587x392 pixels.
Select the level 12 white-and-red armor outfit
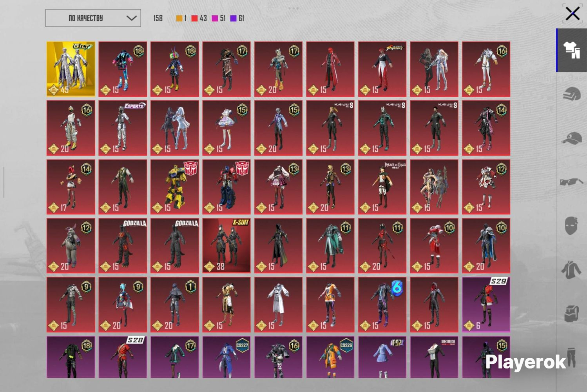point(486,187)
